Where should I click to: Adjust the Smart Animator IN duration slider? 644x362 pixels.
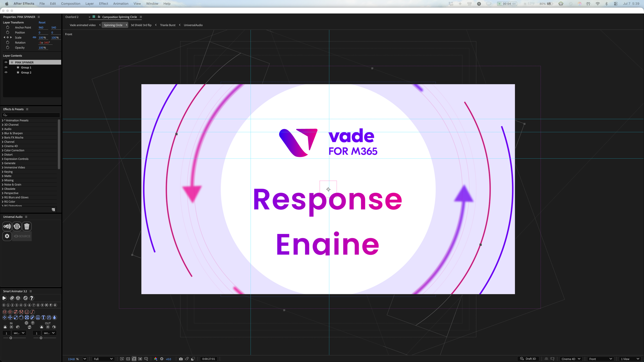[x=11, y=338]
